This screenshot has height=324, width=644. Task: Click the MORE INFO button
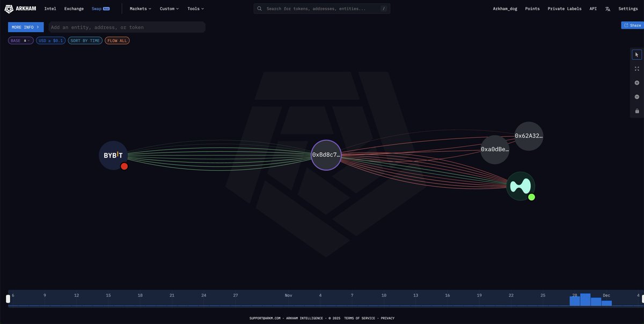pyautogui.click(x=26, y=27)
